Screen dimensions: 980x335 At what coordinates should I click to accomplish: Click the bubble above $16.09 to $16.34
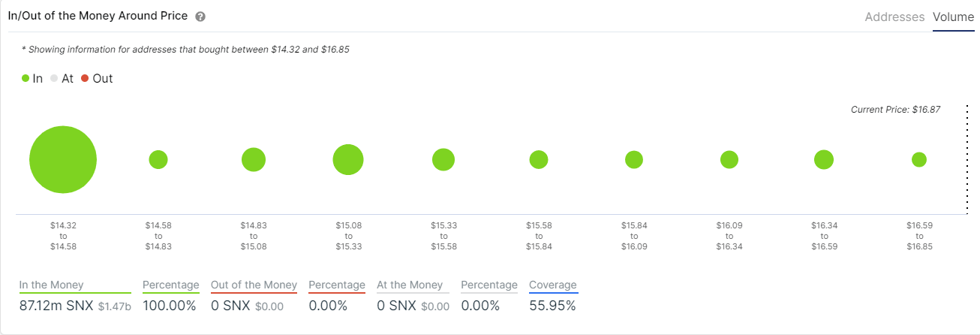point(729,160)
